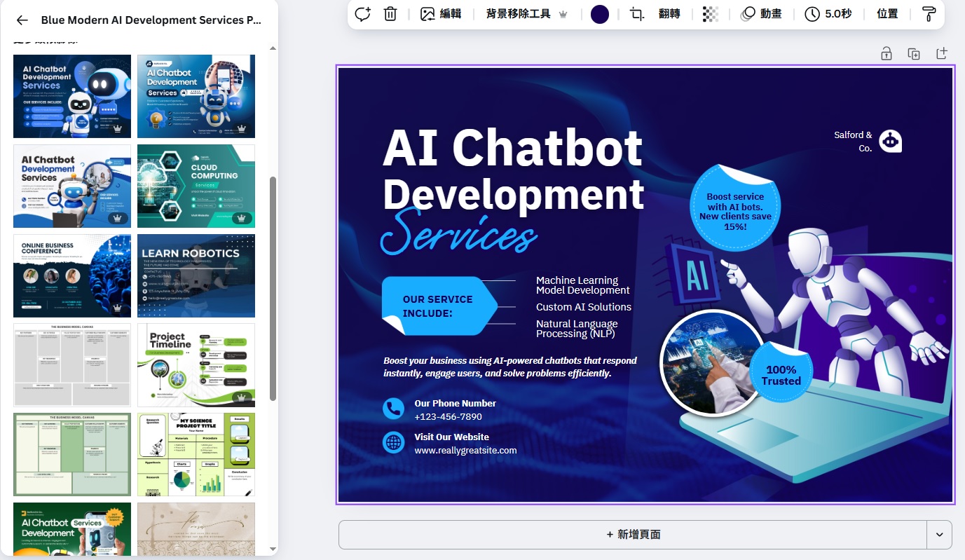Select the script 'Services' text
This screenshot has width=965, height=560.
(459, 233)
